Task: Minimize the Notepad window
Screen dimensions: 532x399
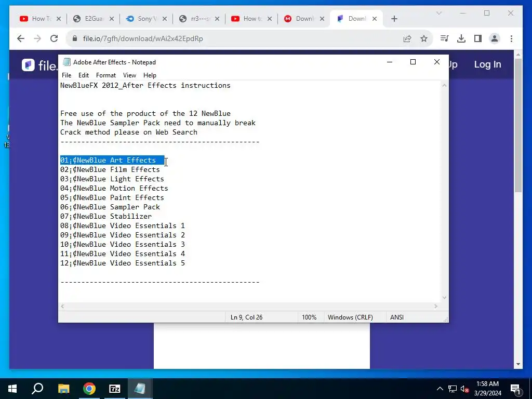Action: pos(390,62)
